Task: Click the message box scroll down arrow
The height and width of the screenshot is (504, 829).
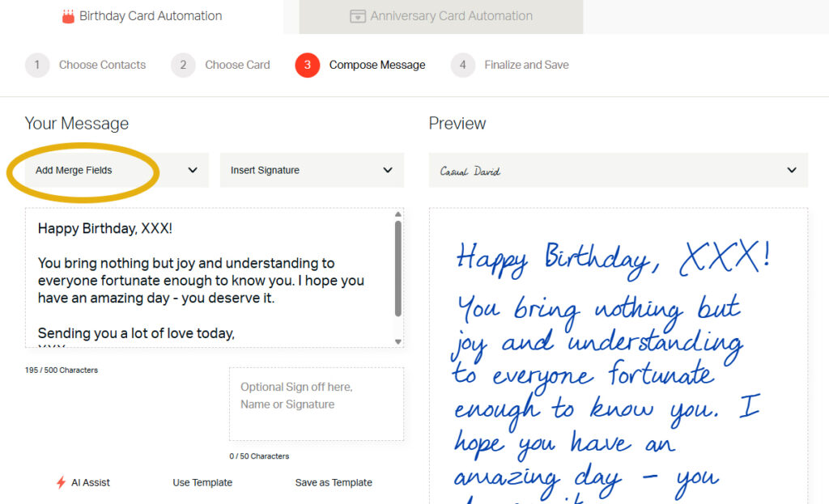Action: point(398,342)
